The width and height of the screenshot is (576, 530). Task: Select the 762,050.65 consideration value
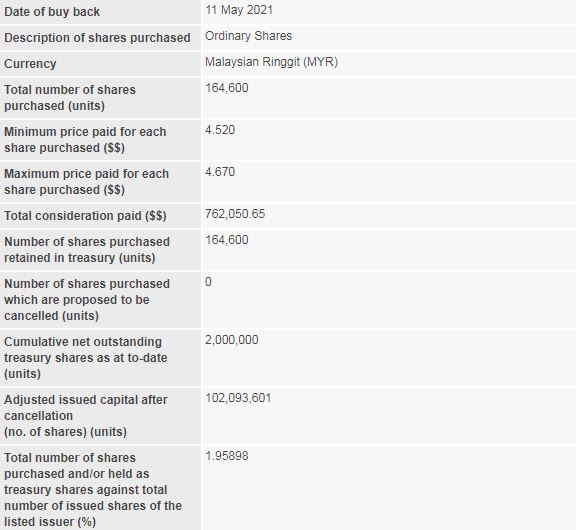click(x=235, y=214)
